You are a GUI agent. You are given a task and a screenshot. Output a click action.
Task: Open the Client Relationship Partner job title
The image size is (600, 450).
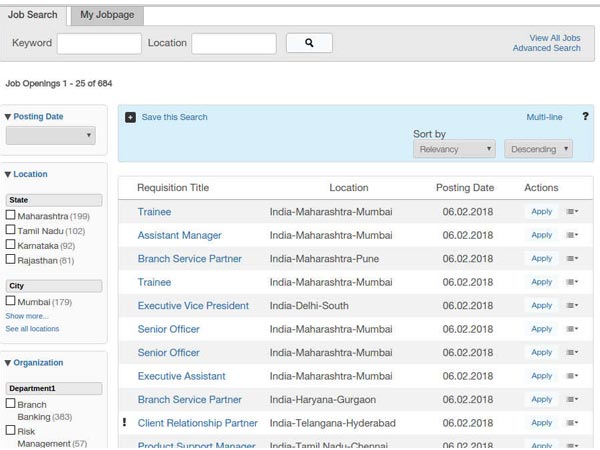coord(197,423)
